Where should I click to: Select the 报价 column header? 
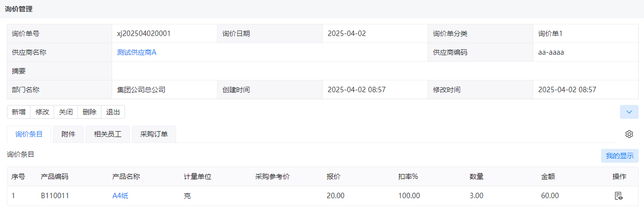[x=334, y=176]
